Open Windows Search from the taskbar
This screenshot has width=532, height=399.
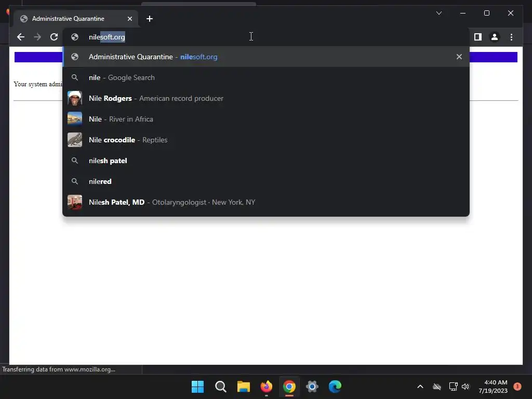(220, 387)
